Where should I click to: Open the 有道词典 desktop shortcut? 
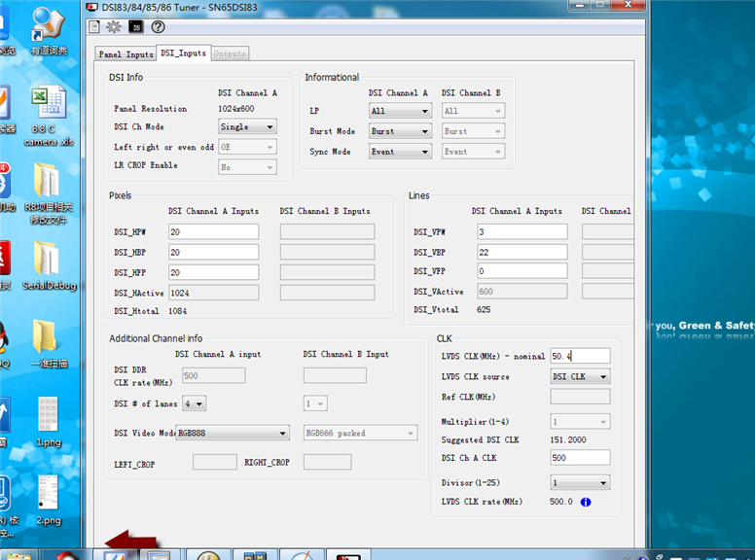[x=49, y=32]
